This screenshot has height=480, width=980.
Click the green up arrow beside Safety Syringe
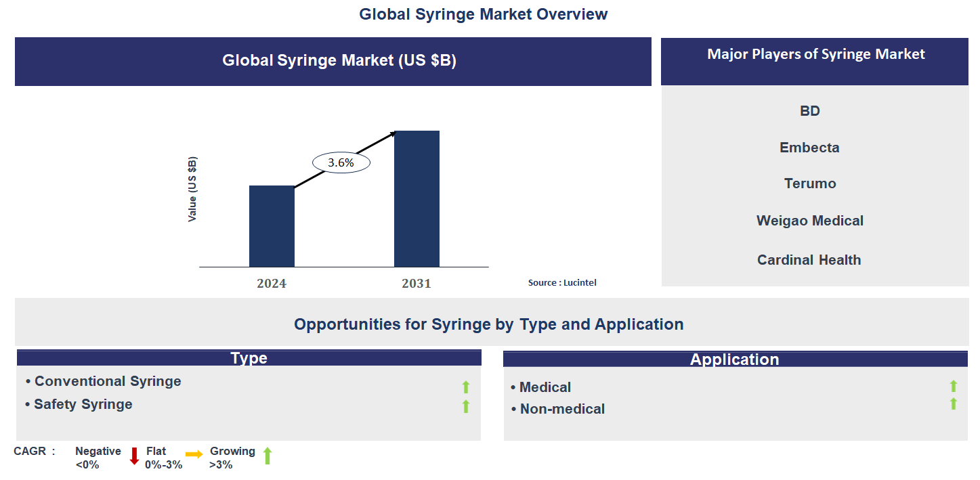click(466, 406)
